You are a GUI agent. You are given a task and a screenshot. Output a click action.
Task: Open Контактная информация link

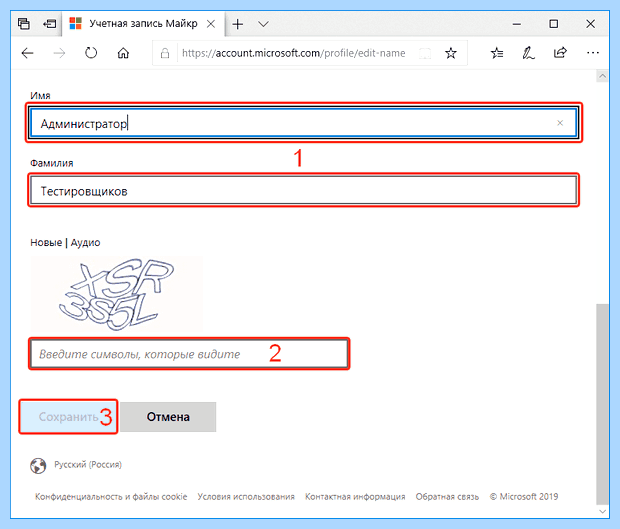355,497
